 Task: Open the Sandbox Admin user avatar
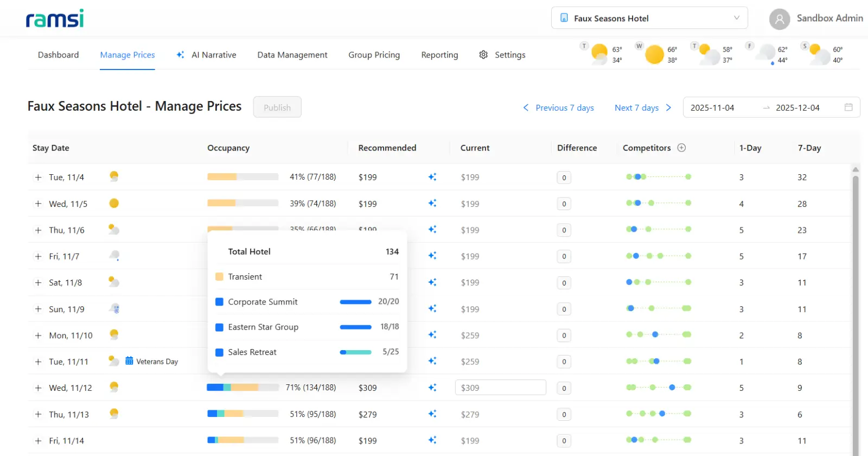coord(779,19)
